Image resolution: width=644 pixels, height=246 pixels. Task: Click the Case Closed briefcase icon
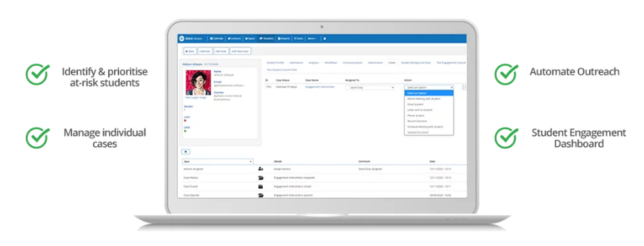click(260, 187)
